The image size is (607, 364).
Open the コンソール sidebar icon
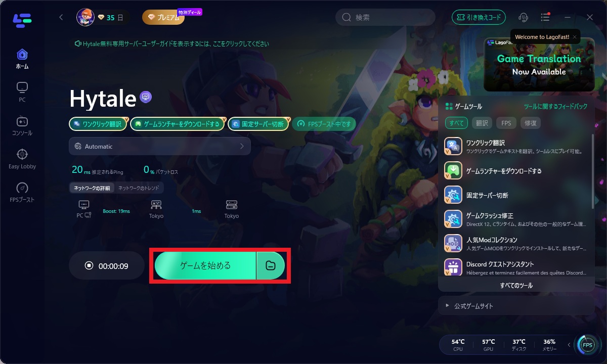tap(22, 126)
